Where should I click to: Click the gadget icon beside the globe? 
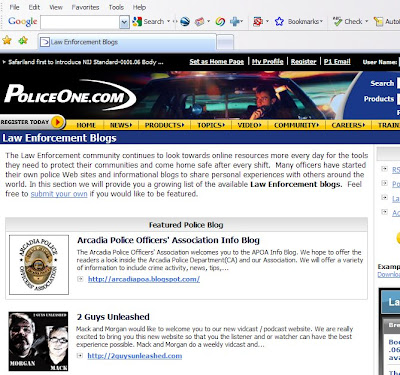pyautogui.click(x=200, y=22)
